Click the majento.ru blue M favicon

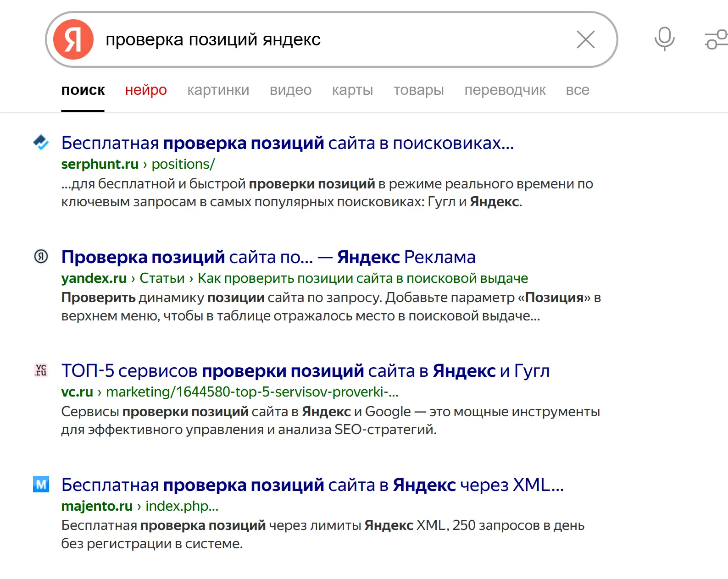click(x=41, y=484)
